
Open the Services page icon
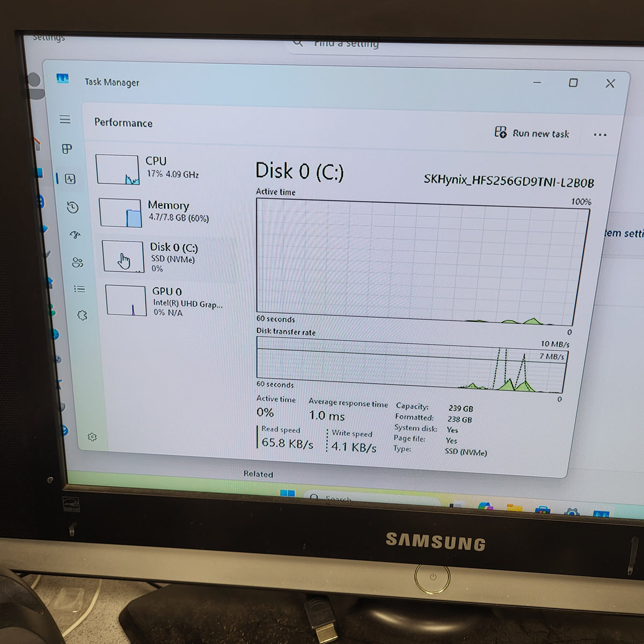(x=82, y=316)
